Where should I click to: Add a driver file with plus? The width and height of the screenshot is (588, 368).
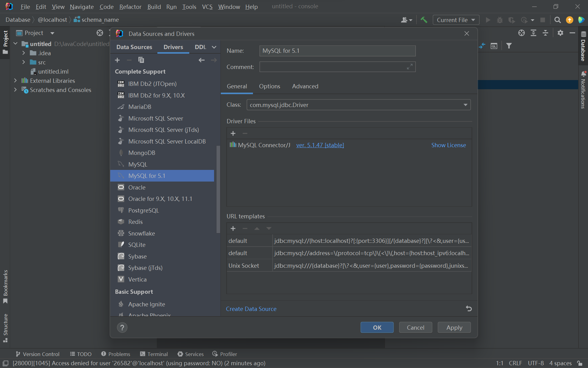click(233, 133)
